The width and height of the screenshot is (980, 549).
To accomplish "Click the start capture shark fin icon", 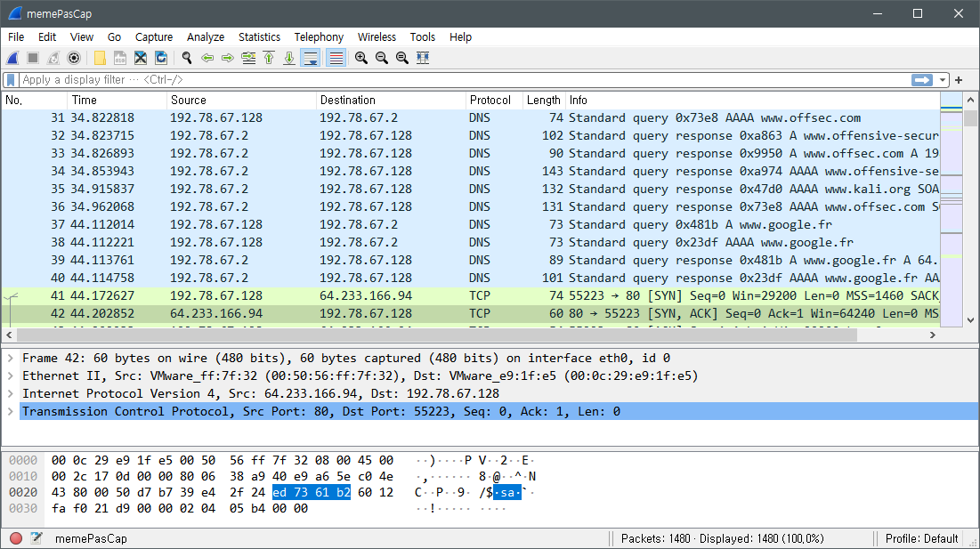I will pos(12,58).
